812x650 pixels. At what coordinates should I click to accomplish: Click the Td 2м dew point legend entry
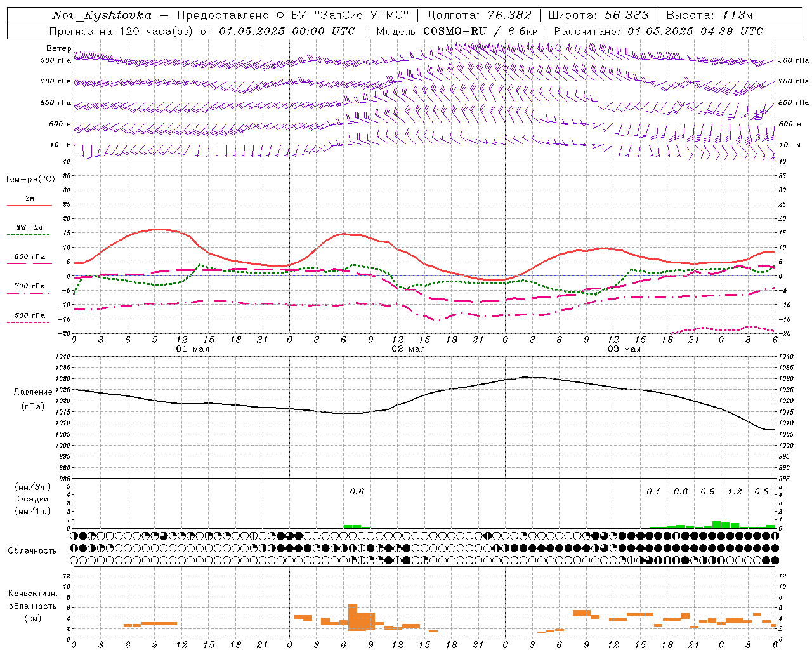(x=30, y=227)
